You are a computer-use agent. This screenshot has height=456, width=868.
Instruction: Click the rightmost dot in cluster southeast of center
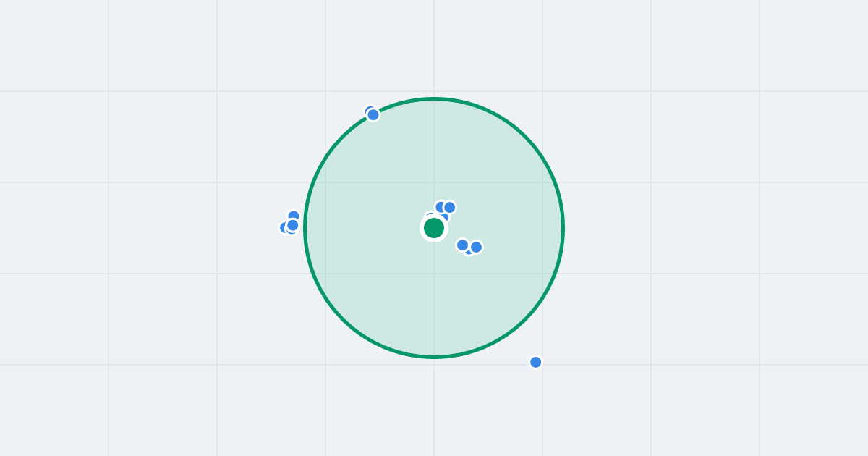click(x=476, y=247)
